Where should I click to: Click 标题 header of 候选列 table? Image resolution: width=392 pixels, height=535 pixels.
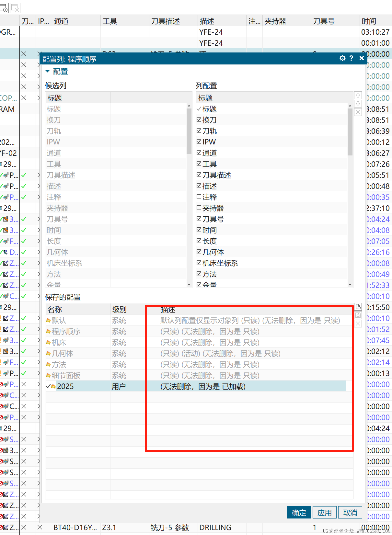[78, 98]
